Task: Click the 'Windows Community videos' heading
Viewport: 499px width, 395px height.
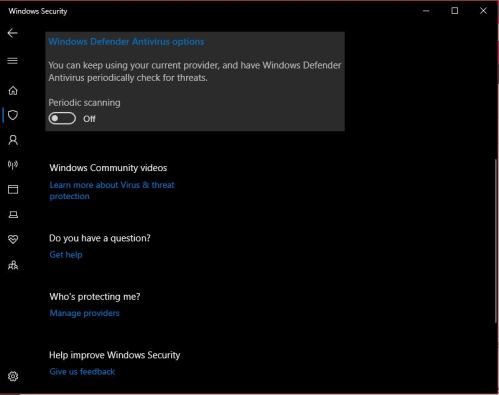Action: (x=108, y=168)
